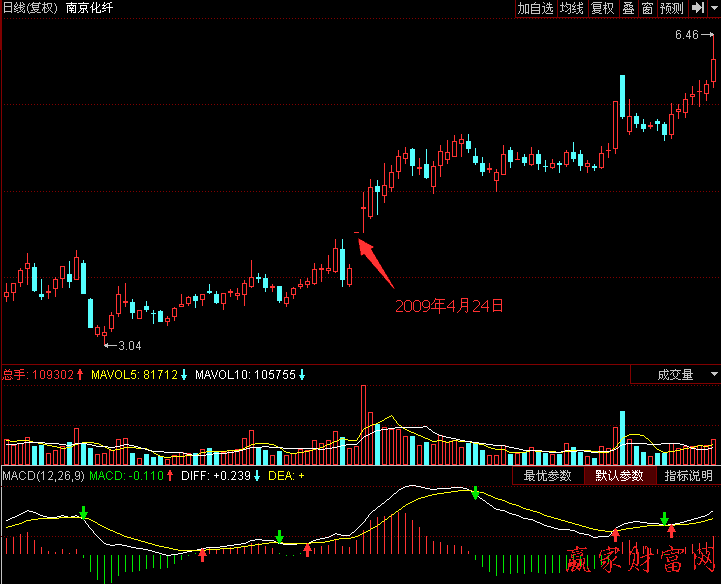Expand the top-right toolbar dropdown arrow
The image size is (721, 584).
[714, 9]
